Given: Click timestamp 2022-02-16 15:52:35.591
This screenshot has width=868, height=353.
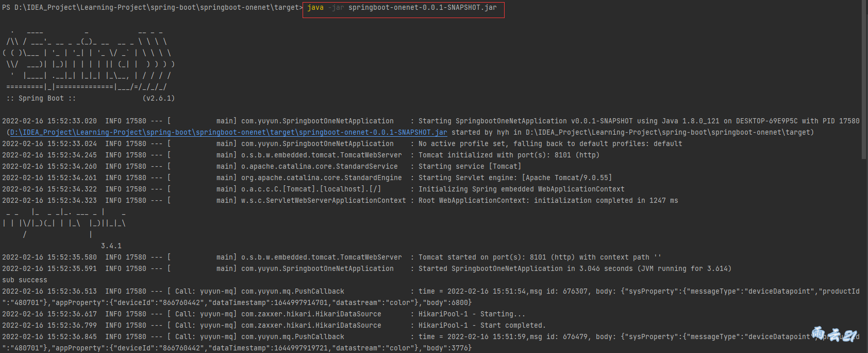Looking at the screenshot, I should point(49,268).
